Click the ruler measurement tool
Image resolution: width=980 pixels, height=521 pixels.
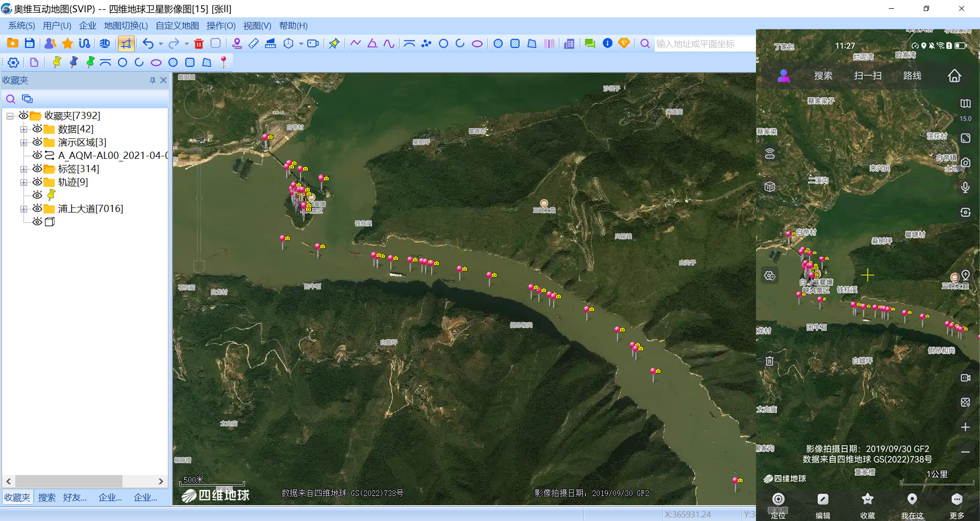[x=254, y=43]
